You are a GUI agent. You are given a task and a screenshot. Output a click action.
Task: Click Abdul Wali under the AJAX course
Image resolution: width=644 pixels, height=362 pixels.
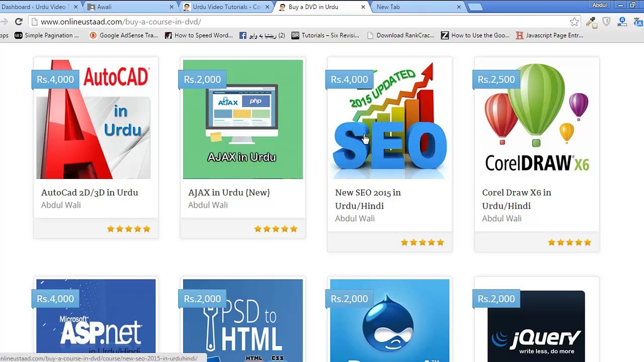208,205
